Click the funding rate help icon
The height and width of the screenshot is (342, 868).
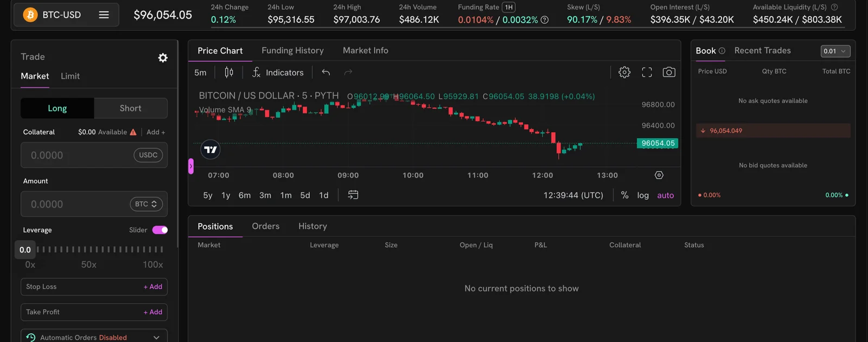[545, 20]
